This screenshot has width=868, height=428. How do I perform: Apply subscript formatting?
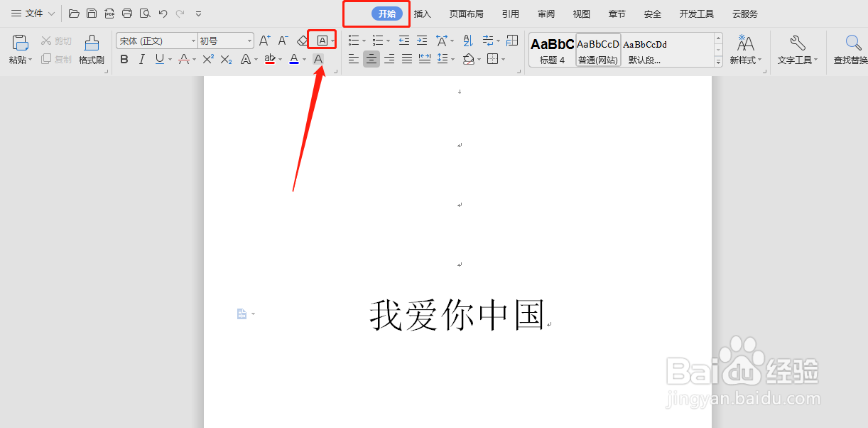[227, 59]
